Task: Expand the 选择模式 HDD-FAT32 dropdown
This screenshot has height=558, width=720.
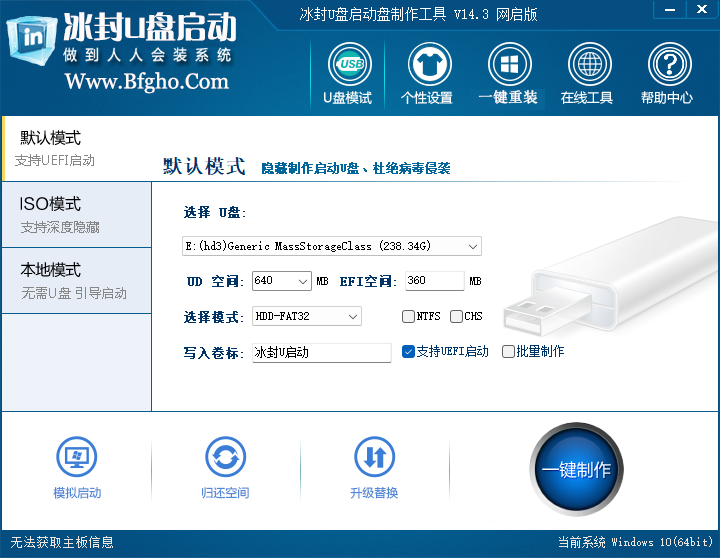Action: tap(353, 316)
